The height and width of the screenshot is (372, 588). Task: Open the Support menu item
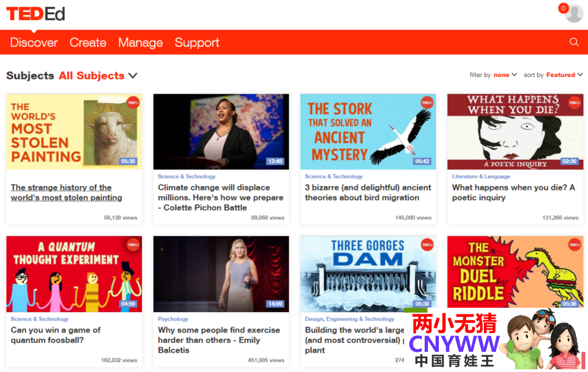[x=197, y=42]
